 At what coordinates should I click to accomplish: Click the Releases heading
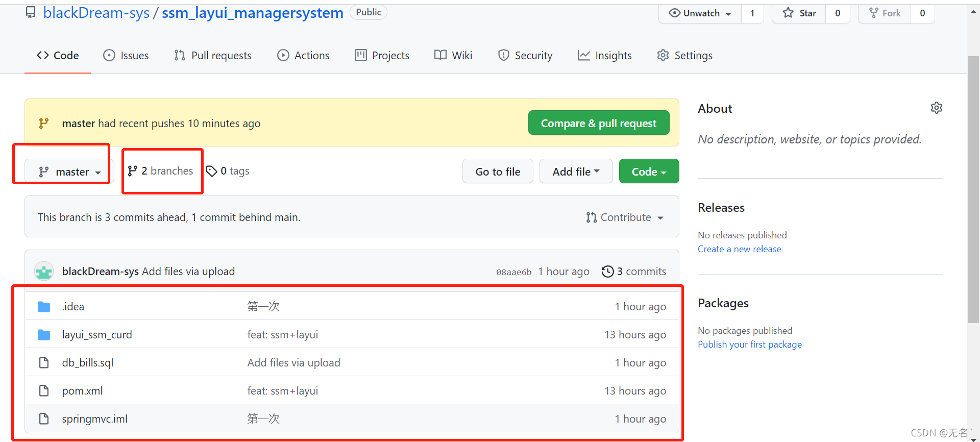point(721,208)
